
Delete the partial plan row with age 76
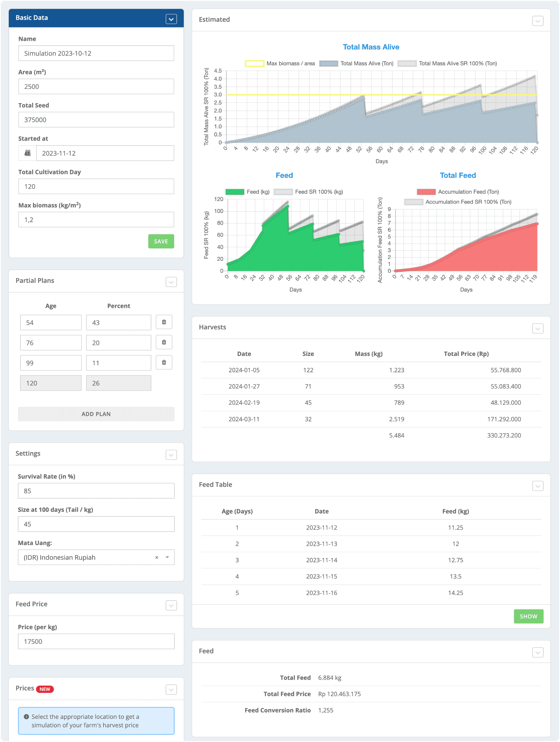[164, 342]
